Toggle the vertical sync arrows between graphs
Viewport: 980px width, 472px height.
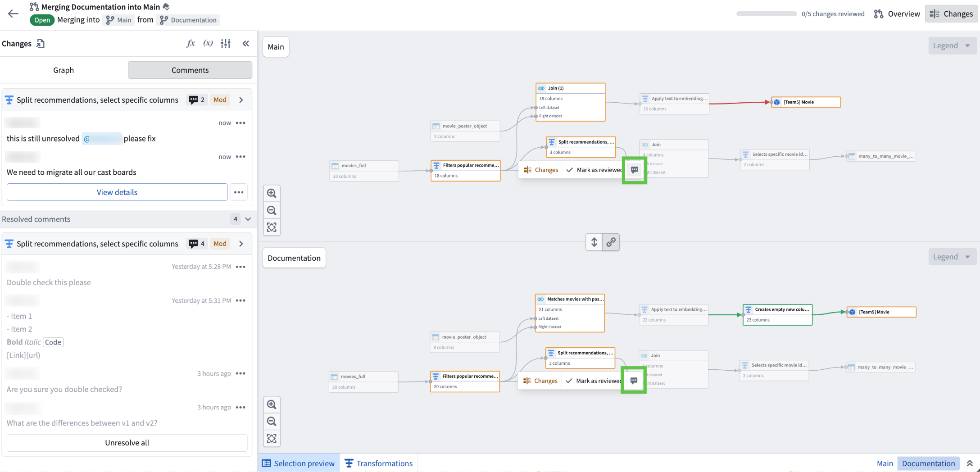click(x=594, y=242)
